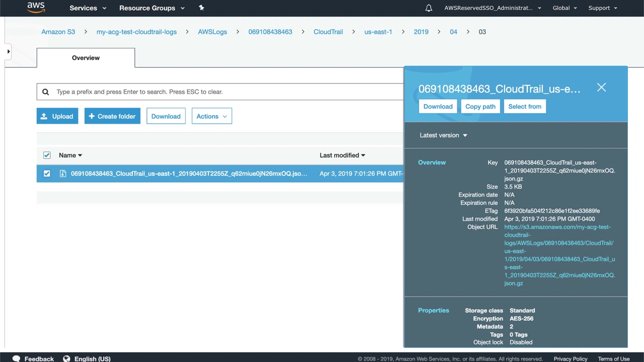
Task: Sort by Last modified column
Action: tap(343, 155)
